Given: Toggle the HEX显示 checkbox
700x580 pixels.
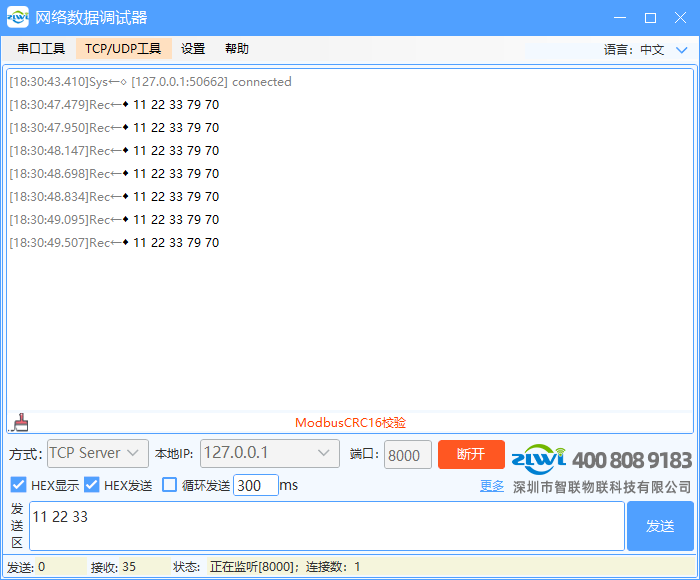Looking at the screenshot, I should pos(18,485).
